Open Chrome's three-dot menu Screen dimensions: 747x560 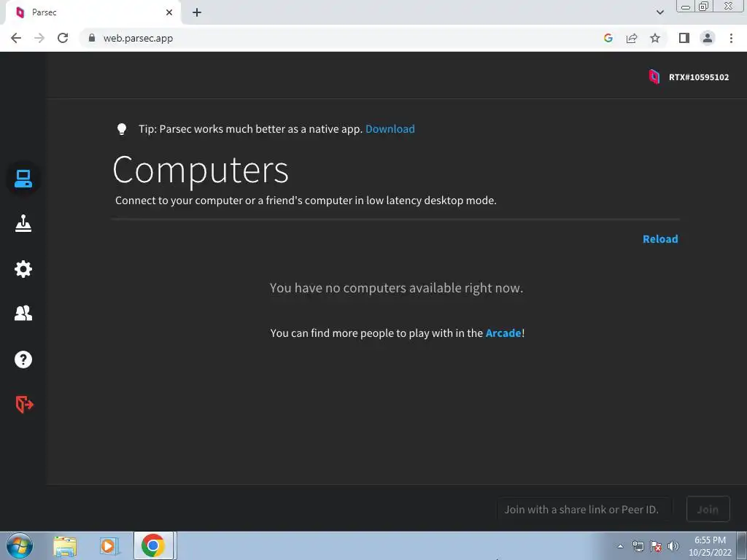coord(731,38)
